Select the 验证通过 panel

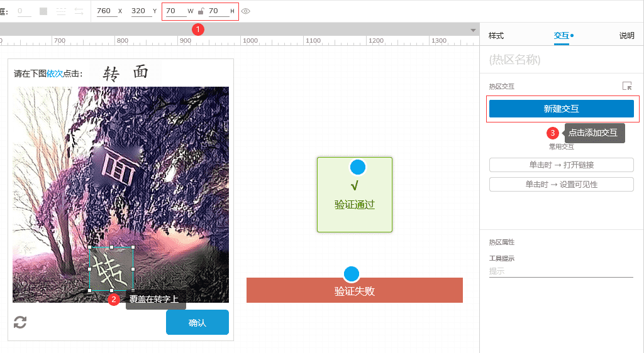355,195
